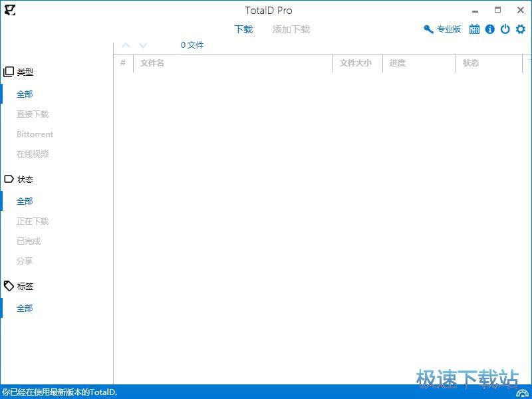The image size is (532, 399).
Task: Move item down with down arrow
Action: tap(143, 45)
